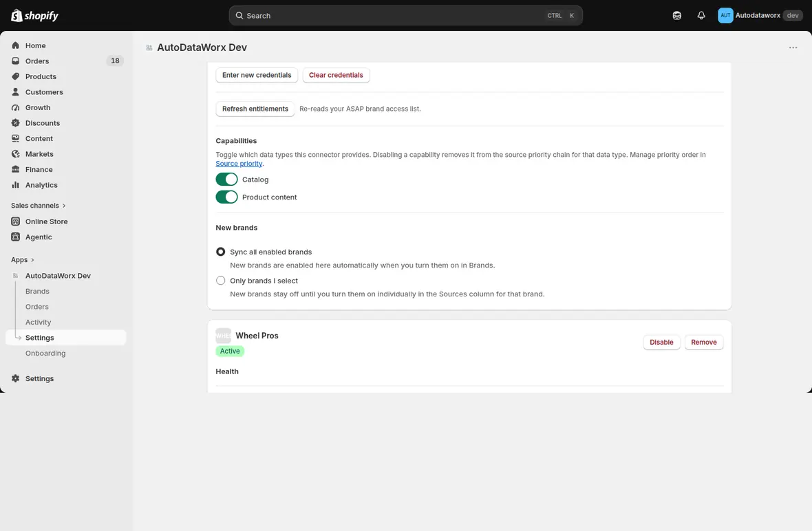The height and width of the screenshot is (531, 812).
Task: Click the Health heading
Action: [227, 371]
